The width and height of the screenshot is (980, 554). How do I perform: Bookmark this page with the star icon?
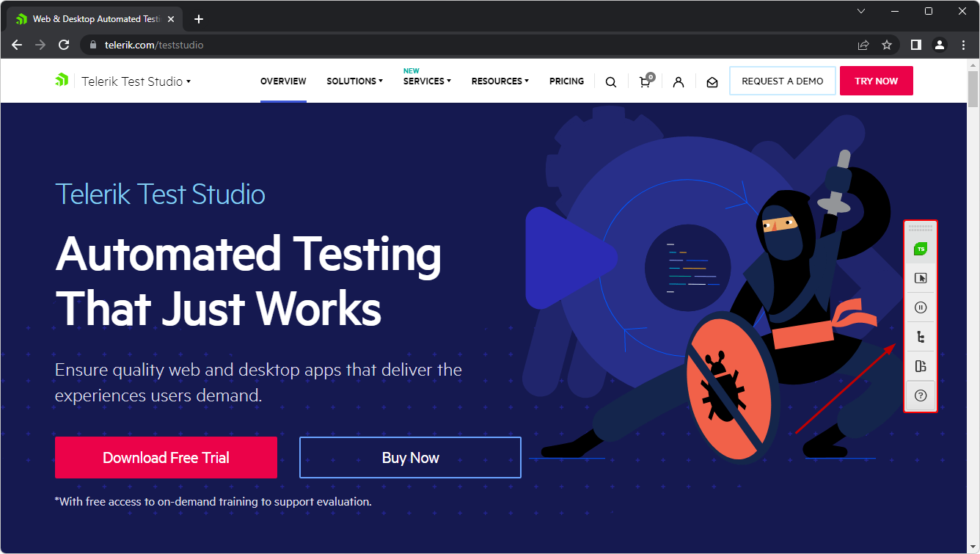[x=886, y=45]
